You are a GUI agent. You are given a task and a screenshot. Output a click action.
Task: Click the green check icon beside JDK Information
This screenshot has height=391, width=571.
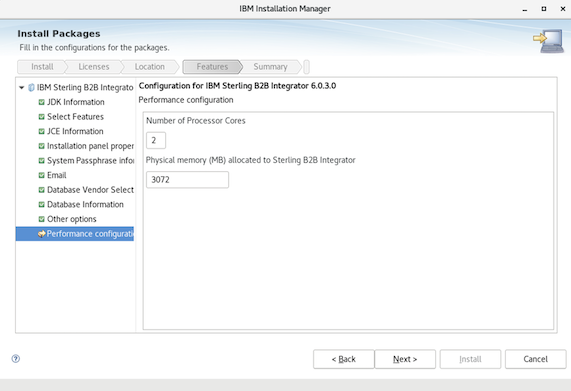(x=42, y=102)
